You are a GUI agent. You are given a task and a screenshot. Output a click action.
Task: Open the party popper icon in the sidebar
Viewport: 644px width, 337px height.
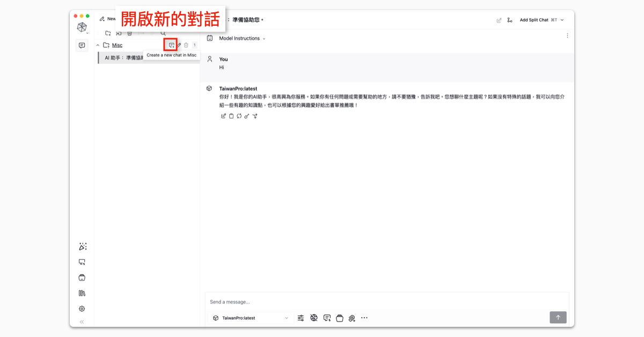click(82, 247)
